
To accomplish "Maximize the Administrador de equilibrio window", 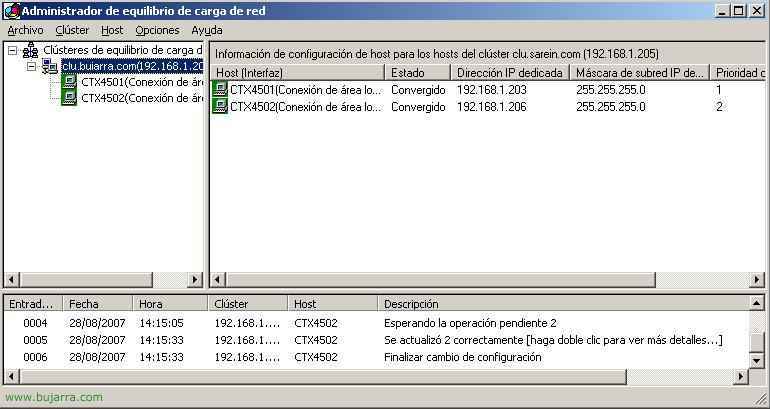I will tap(739, 10).
